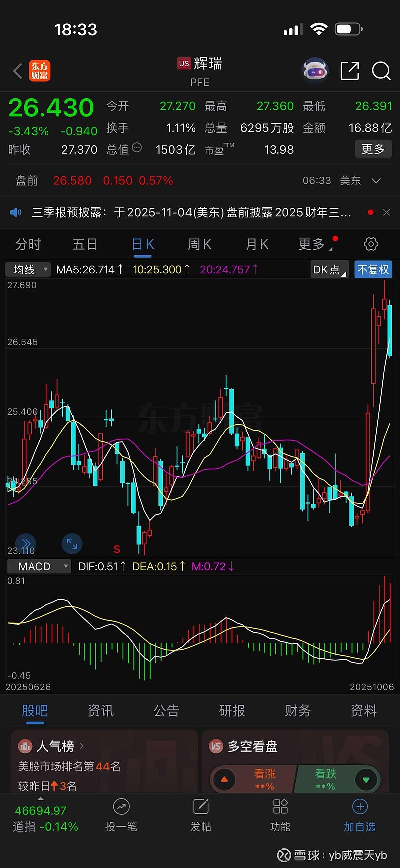Tap the 人气榜 ranking icon
Screen dimensions: 400x868
click(x=25, y=746)
